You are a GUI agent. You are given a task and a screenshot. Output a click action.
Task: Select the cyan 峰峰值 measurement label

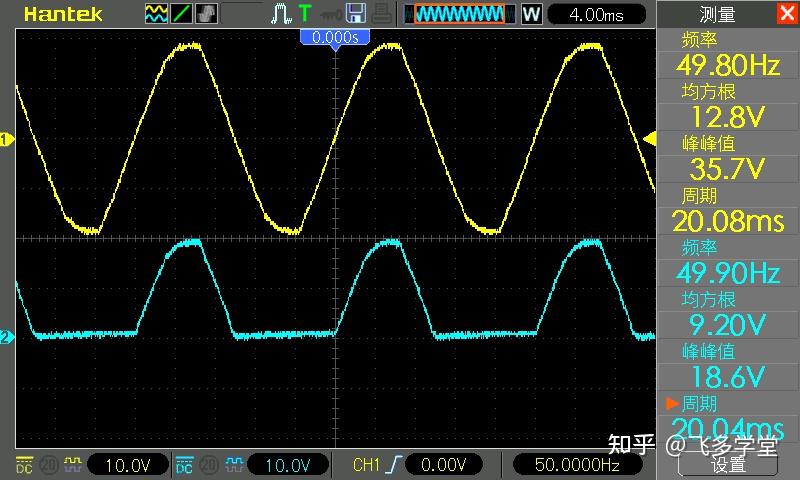coord(708,351)
